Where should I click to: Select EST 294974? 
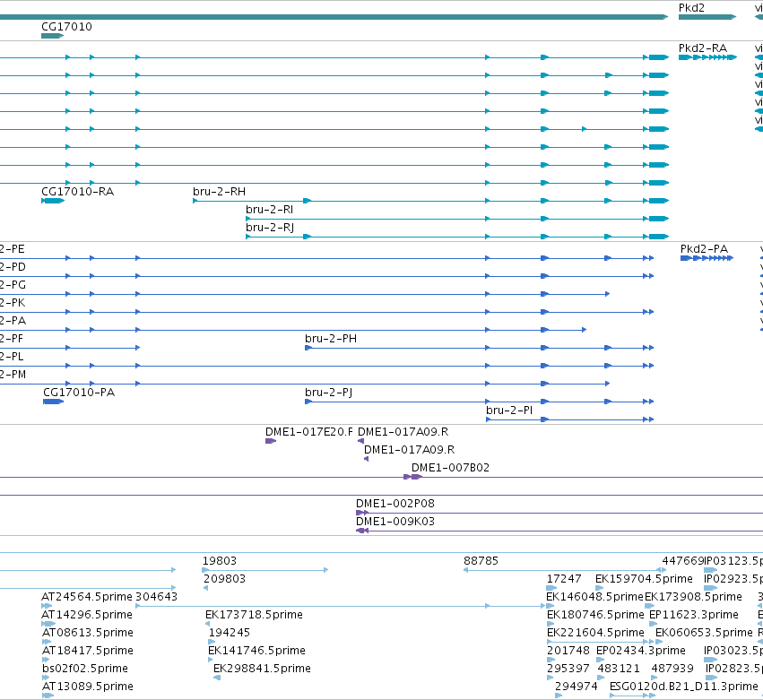tap(559, 696)
